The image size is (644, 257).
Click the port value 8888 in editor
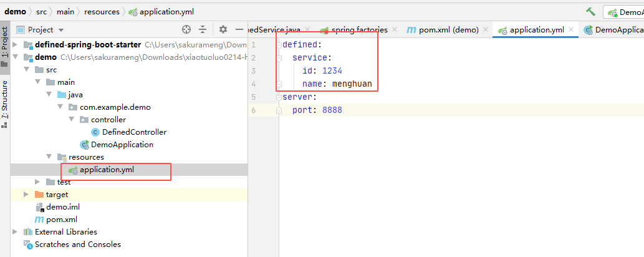[x=332, y=110]
